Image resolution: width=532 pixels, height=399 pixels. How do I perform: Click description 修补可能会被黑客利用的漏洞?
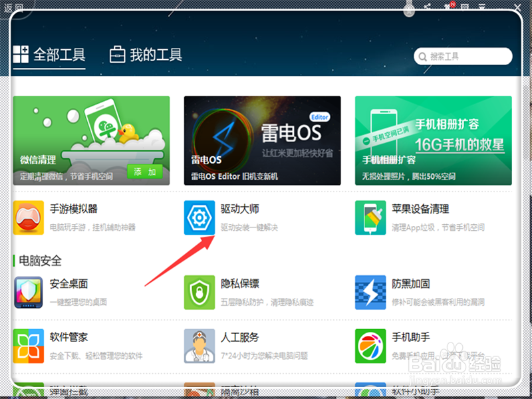tap(438, 302)
